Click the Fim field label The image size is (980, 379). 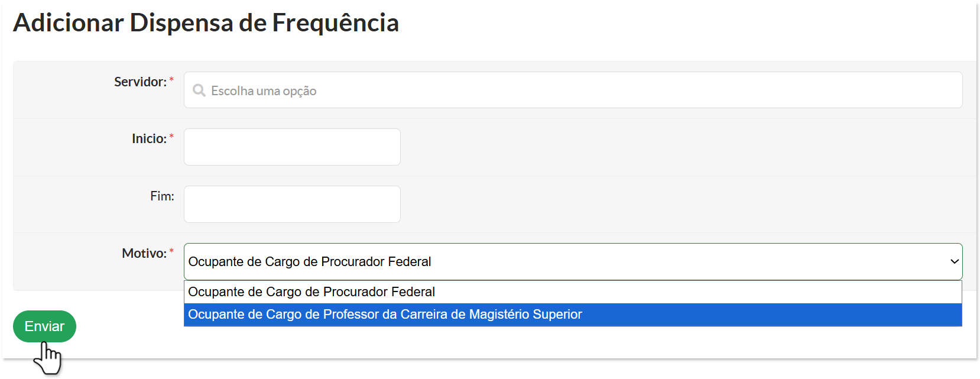tap(162, 196)
